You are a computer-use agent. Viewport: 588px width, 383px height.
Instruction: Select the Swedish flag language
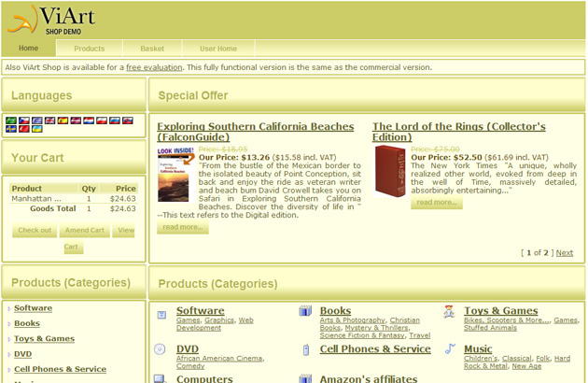point(11,129)
